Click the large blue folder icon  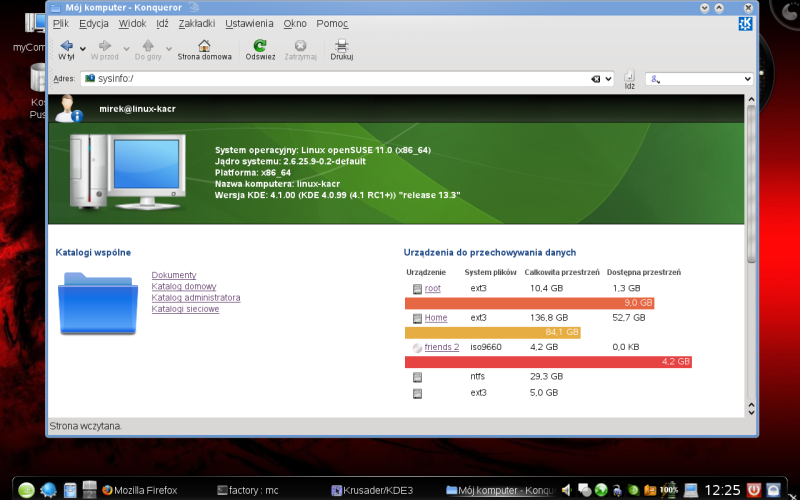coord(98,304)
